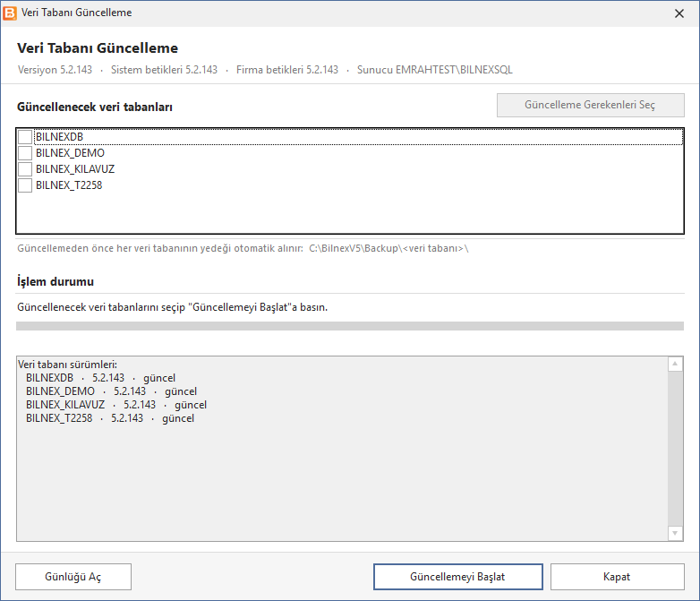Click the log scrollbar up arrow
This screenshot has height=601, width=700.
[x=675, y=365]
